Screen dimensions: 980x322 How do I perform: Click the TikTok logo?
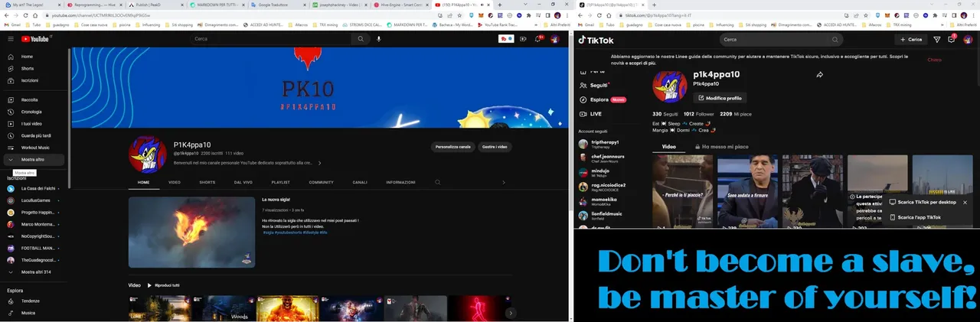(x=596, y=40)
